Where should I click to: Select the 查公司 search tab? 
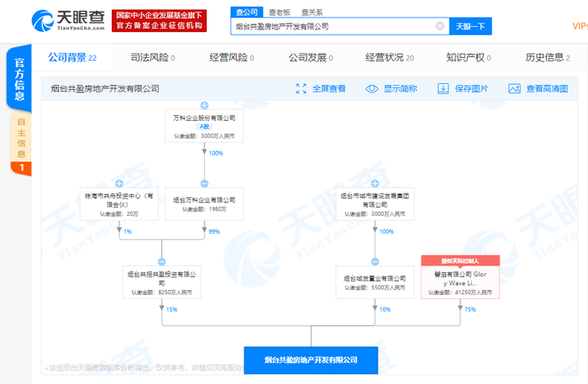(x=247, y=12)
